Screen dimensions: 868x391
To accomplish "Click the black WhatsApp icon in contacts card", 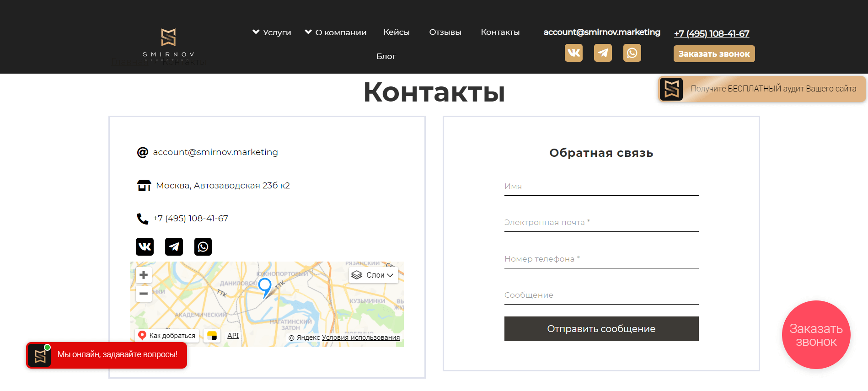I will click(x=203, y=247).
